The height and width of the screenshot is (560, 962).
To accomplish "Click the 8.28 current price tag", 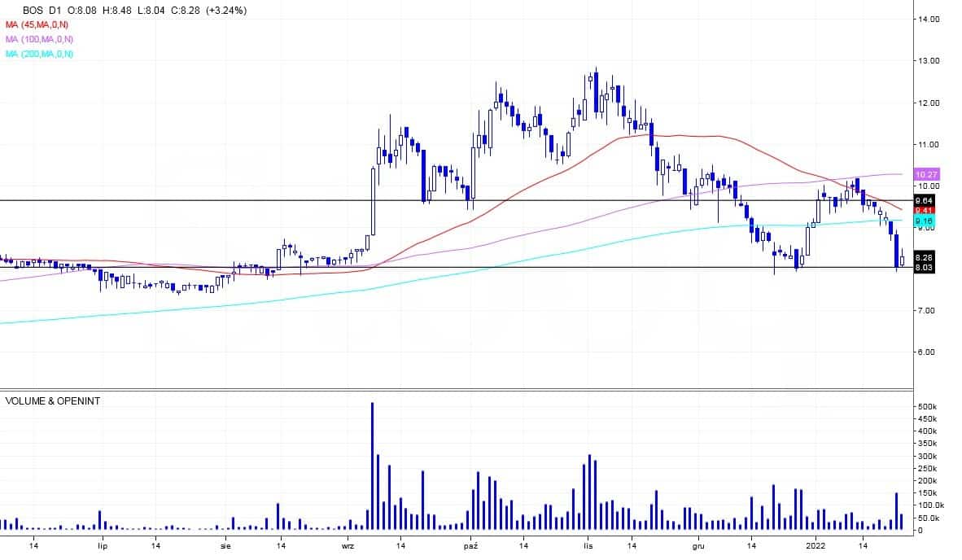I will coord(924,256).
